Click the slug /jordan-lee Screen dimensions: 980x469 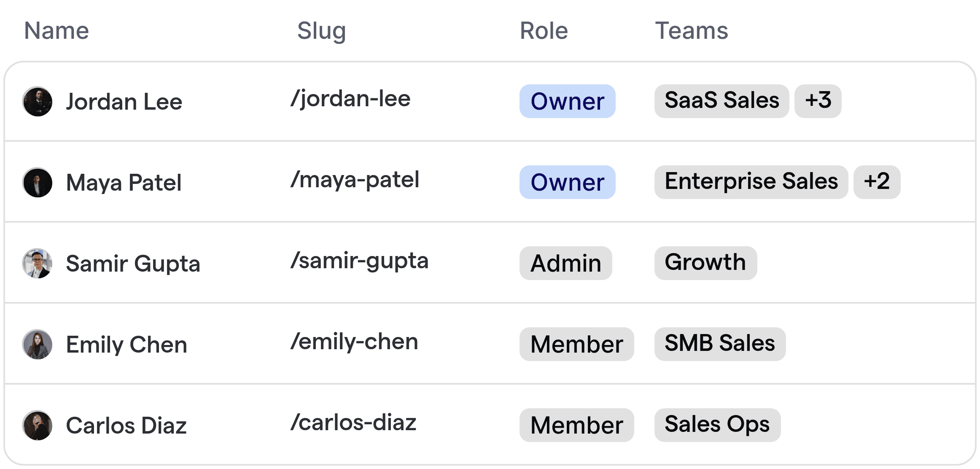tap(350, 98)
